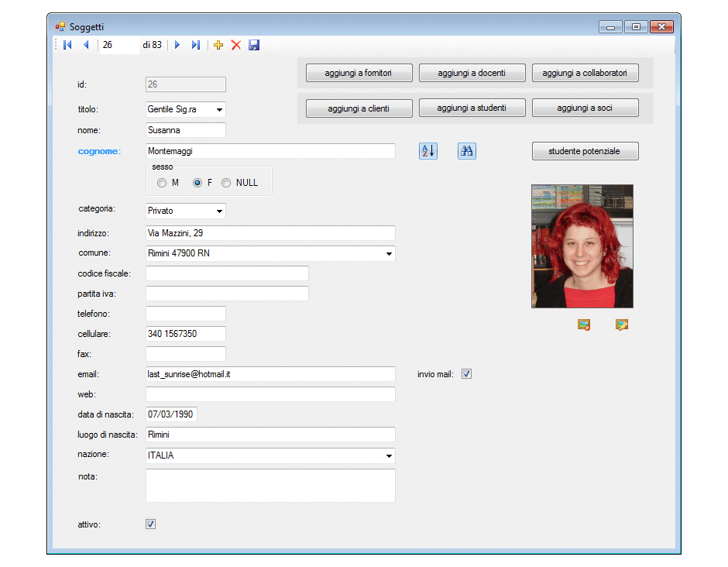Click the record number field showing 26
Viewport: 728px width, 567px height.
click(x=120, y=45)
